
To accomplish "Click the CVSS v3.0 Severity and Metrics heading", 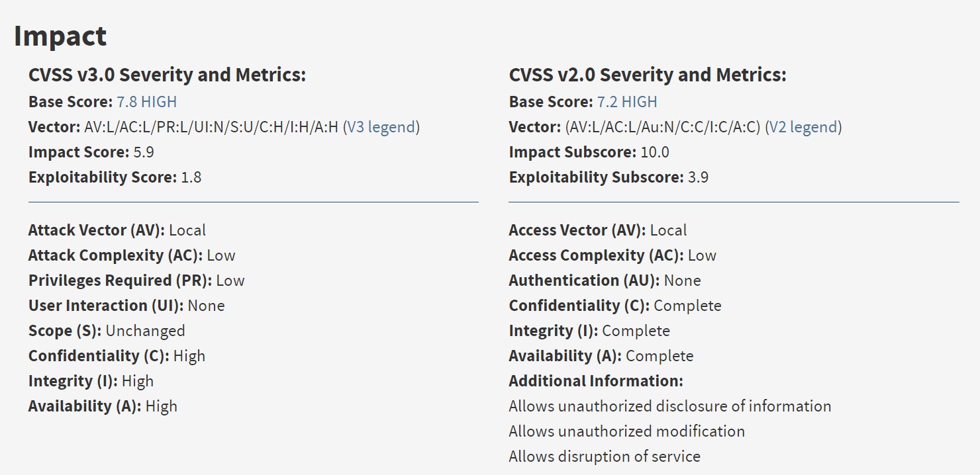I will coord(167,75).
